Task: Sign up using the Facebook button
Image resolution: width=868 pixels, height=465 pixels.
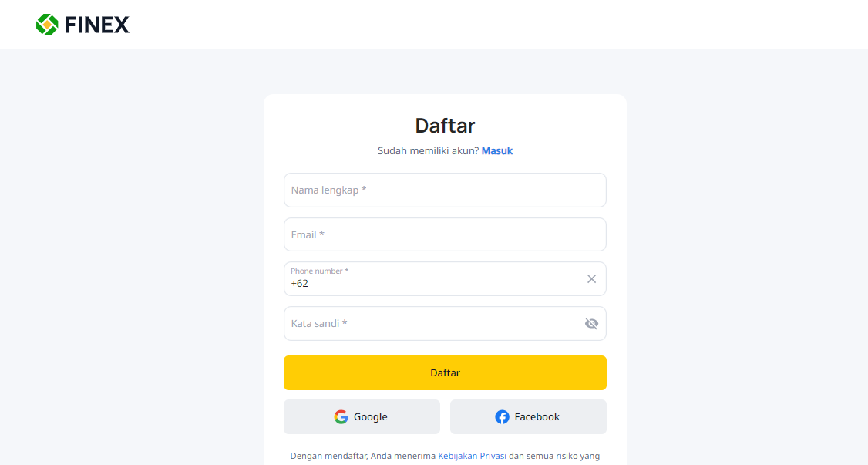Action: 528,417
